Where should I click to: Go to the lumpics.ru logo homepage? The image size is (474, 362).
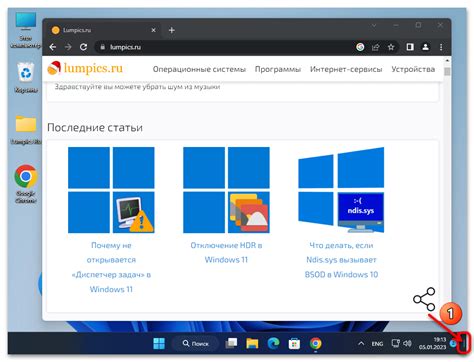click(x=85, y=68)
